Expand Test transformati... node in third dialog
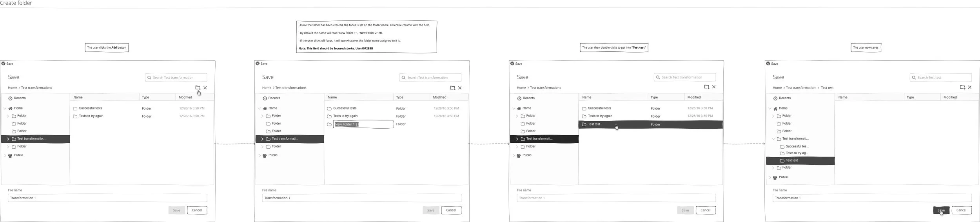The image size is (980, 222). 517,139
